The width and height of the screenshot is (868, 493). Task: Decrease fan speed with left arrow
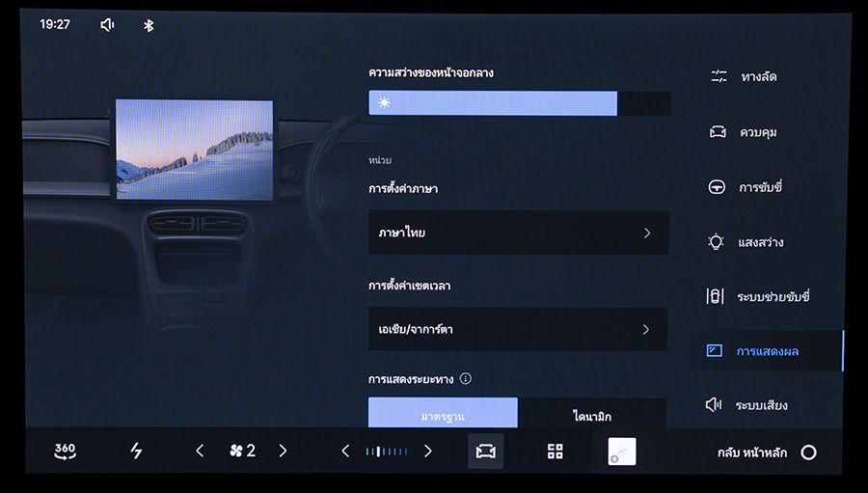(x=200, y=451)
